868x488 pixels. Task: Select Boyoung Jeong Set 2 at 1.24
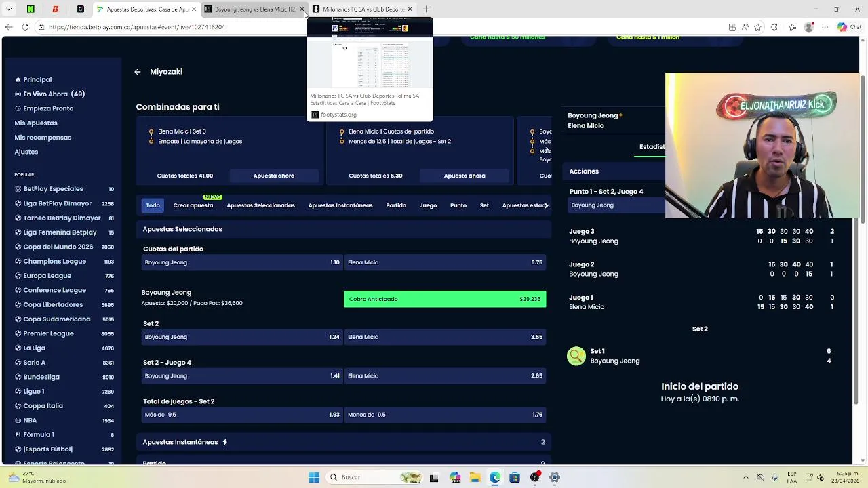(241, 337)
